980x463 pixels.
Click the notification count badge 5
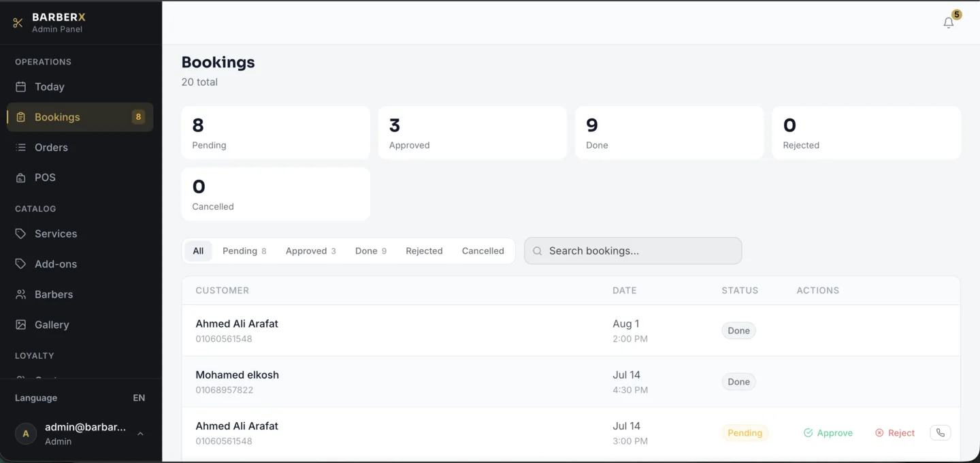click(957, 14)
